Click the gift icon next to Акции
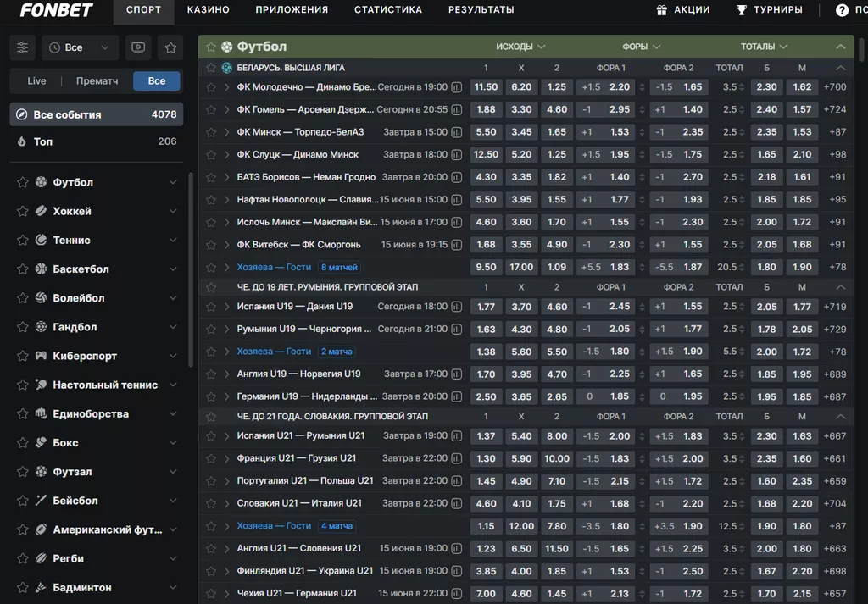868x604 pixels. coord(662,10)
